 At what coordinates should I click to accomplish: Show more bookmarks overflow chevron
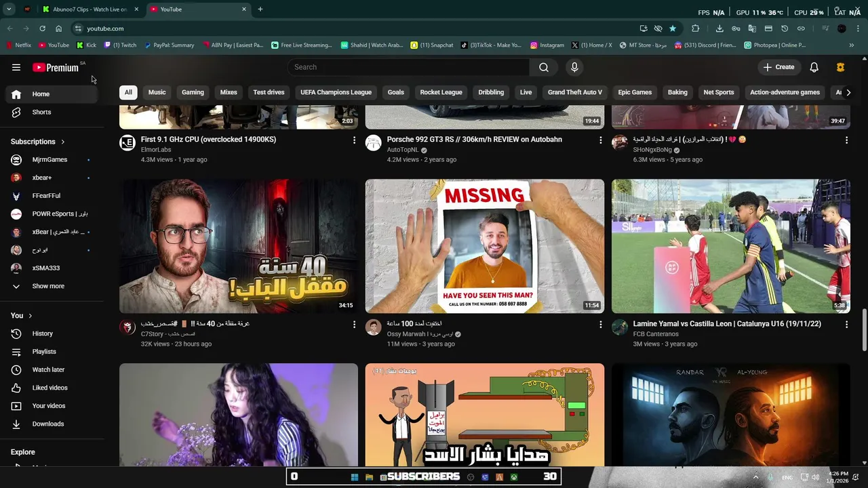[852, 45]
